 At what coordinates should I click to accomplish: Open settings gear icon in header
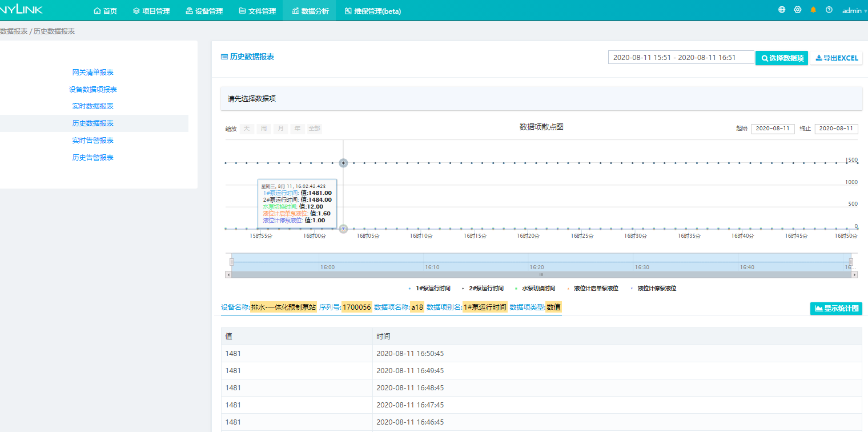click(x=798, y=10)
